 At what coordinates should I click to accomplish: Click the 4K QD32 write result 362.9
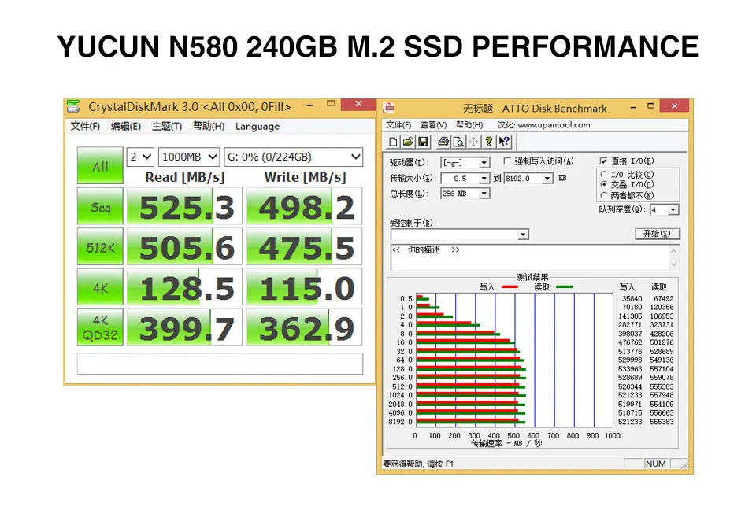point(304,327)
